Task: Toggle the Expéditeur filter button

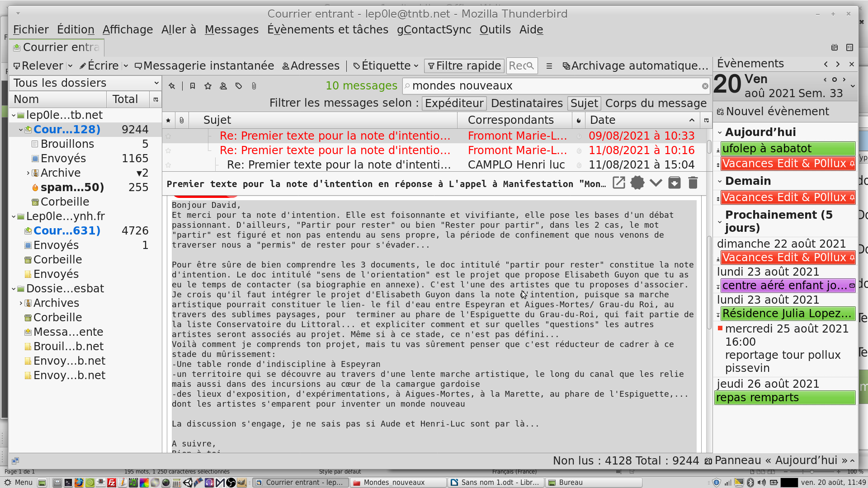Action: pos(454,103)
